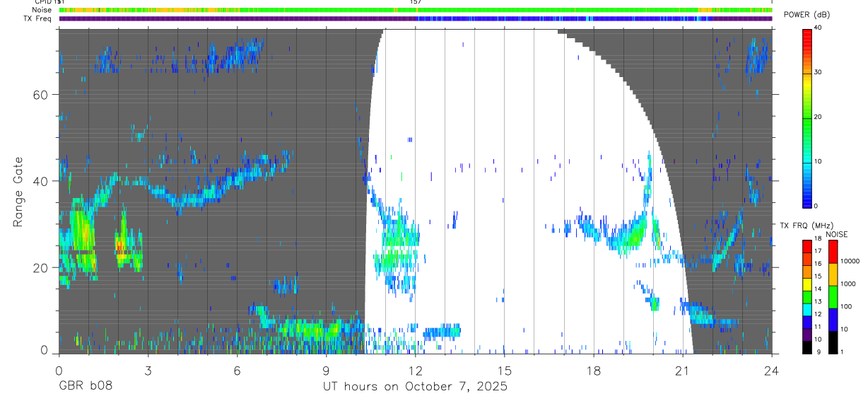The height and width of the screenshot is (401, 868).
Task: Click the 30 label on the POWER scale
Action: 818,73
